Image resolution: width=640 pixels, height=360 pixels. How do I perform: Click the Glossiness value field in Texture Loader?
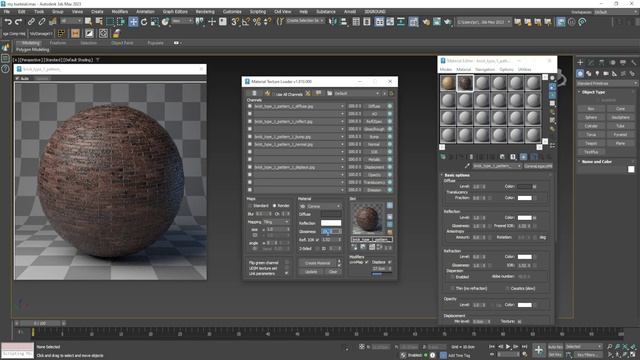click(331, 231)
